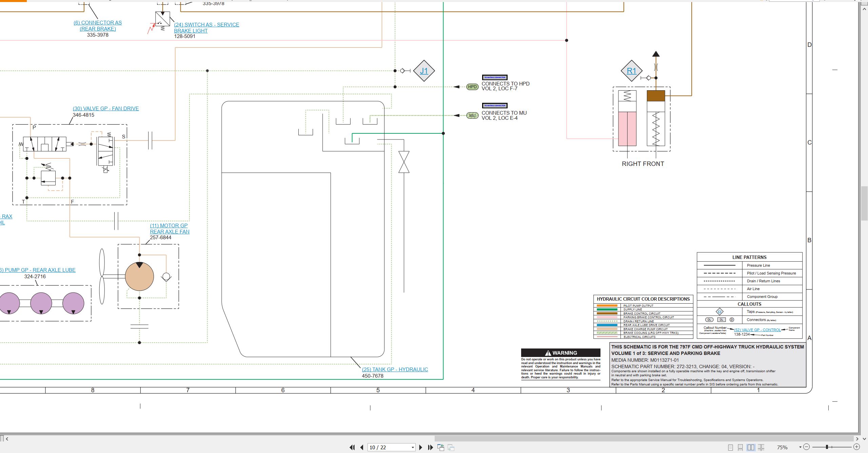
Task: Open the 75% zoom level dropdown
Action: click(800, 447)
